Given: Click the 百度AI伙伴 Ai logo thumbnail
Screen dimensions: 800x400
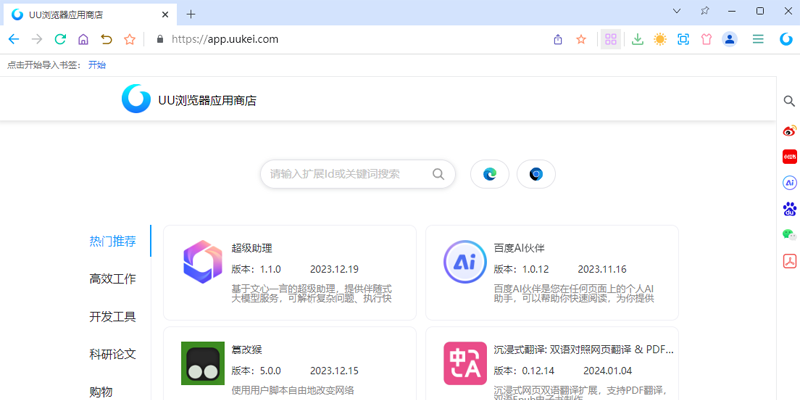Looking at the screenshot, I should [x=465, y=262].
